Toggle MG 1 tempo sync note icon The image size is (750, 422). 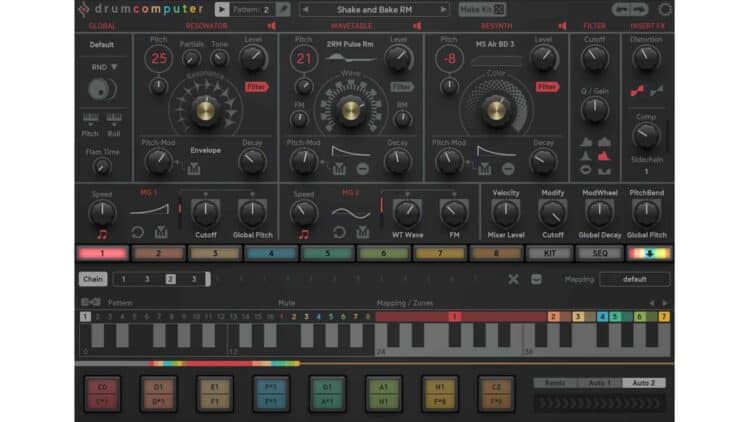click(x=102, y=234)
